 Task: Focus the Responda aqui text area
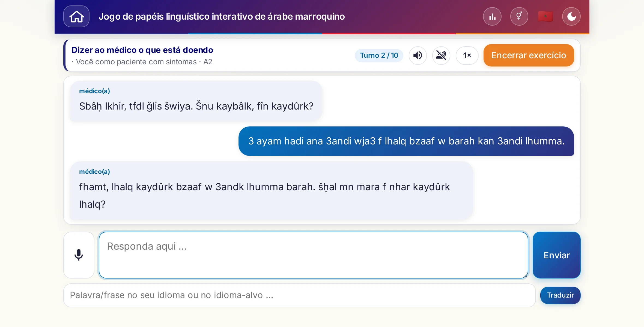point(314,255)
